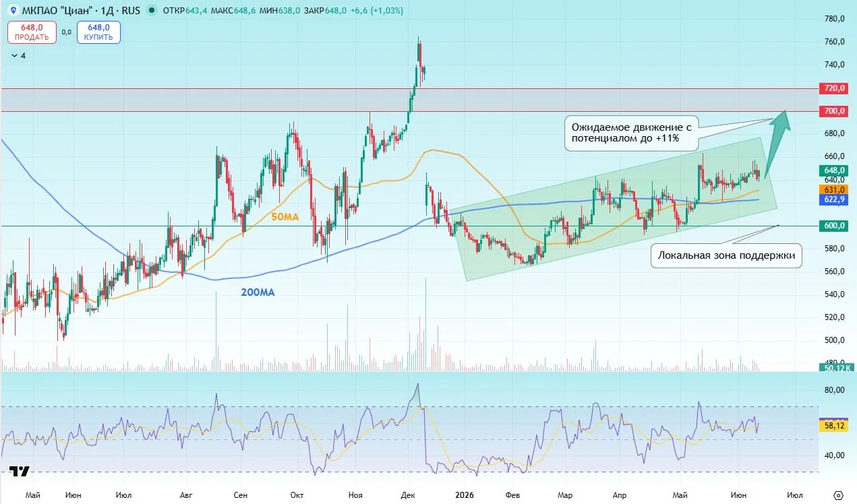Click the КУПИТЬ 648,0 button
857x504 pixels.
coord(98,32)
